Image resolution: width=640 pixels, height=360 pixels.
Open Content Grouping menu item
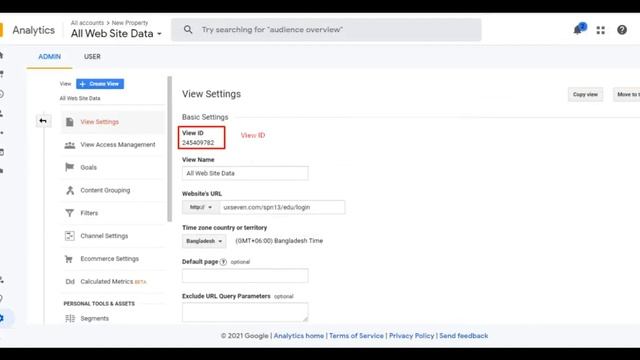105,190
